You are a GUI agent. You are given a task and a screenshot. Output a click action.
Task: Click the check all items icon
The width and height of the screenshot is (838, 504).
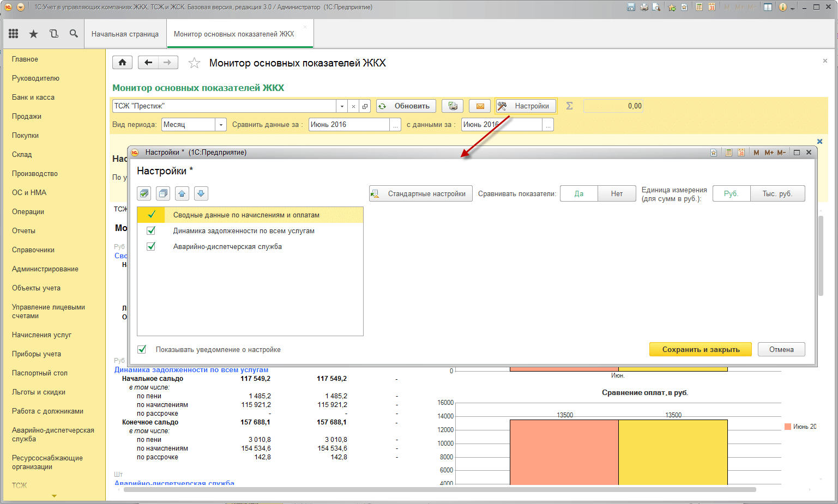pyautogui.click(x=144, y=193)
